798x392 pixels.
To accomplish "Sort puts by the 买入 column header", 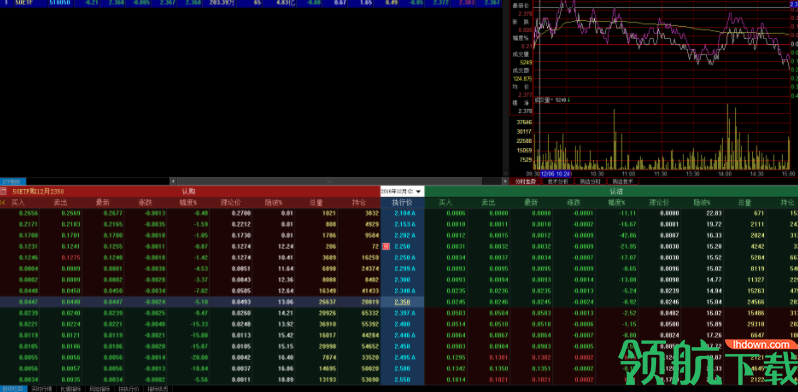I will click(x=446, y=203).
